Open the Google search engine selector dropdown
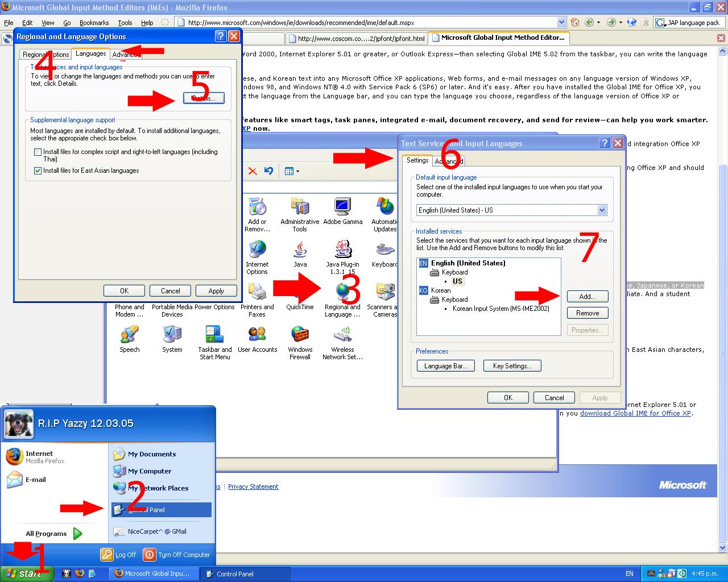 click(x=661, y=23)
